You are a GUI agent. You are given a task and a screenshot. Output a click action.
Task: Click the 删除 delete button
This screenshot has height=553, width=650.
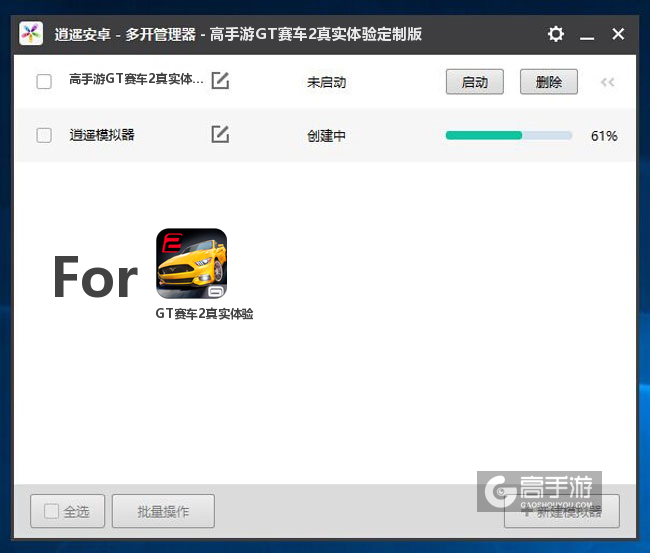coord(549,82)
